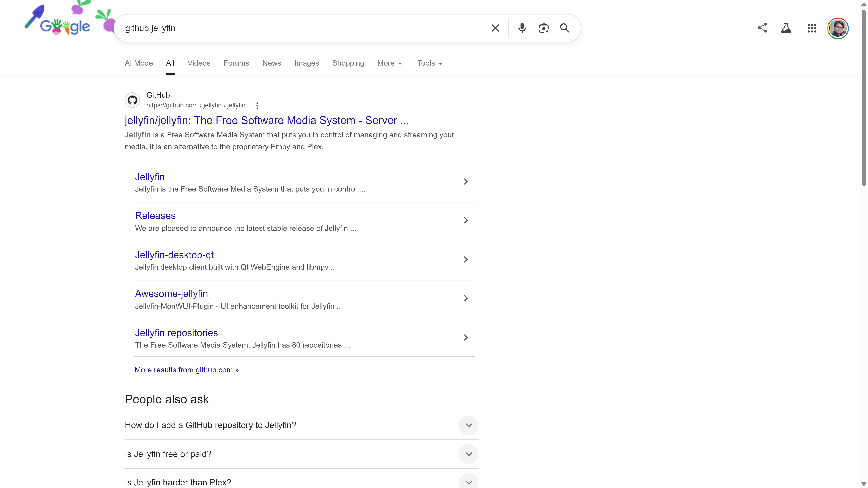Switch to the Videos tab

point(199,63)
